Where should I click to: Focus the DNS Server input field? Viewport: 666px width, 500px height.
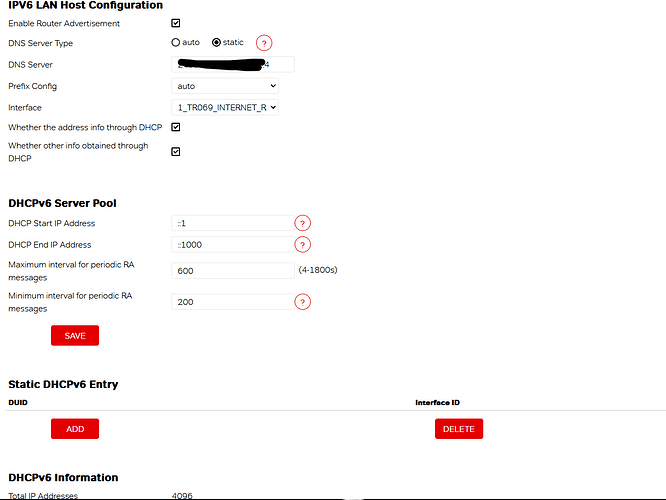(x=233, y=65)
